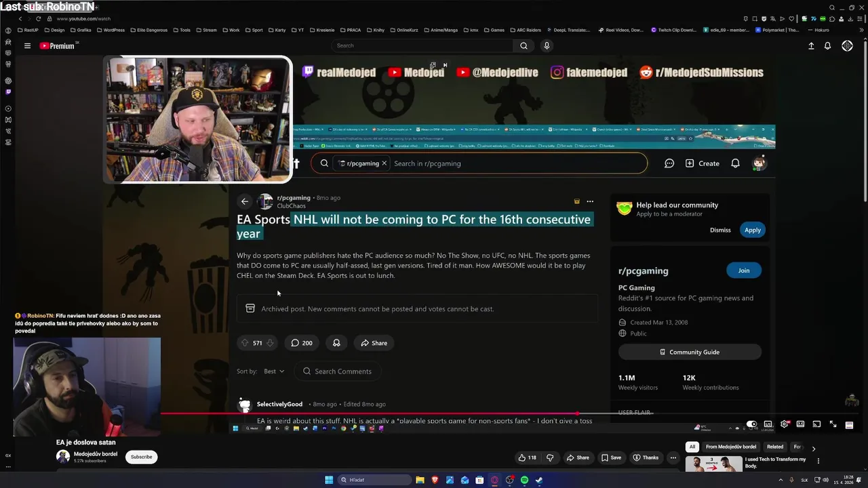Send Thanks to the creator
Image resolution: width=868 pixels, height=488 pixels.
coord(645,457)
